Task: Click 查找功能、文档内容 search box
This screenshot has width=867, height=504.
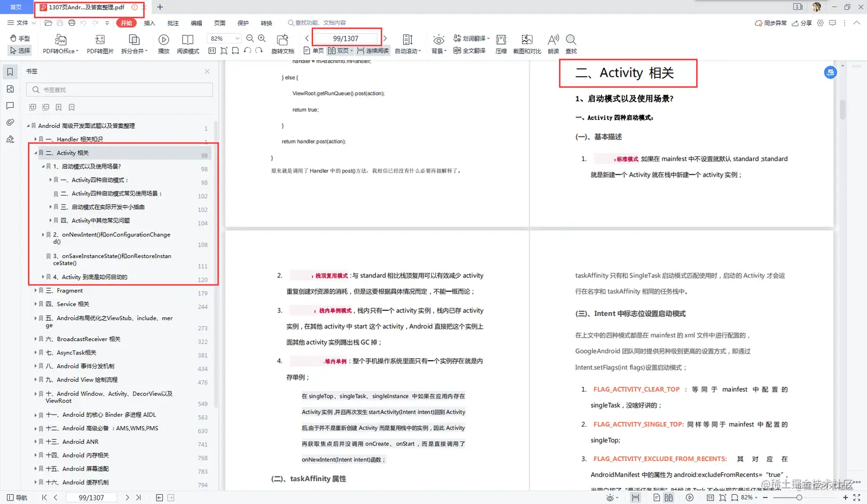Action: [x=317, y=23]
